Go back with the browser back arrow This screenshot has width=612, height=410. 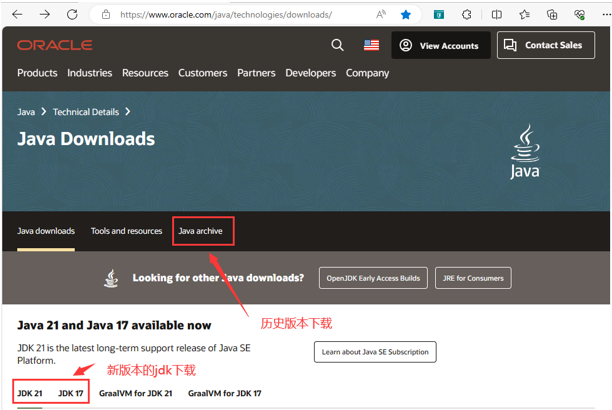click(x=17, y=15)
